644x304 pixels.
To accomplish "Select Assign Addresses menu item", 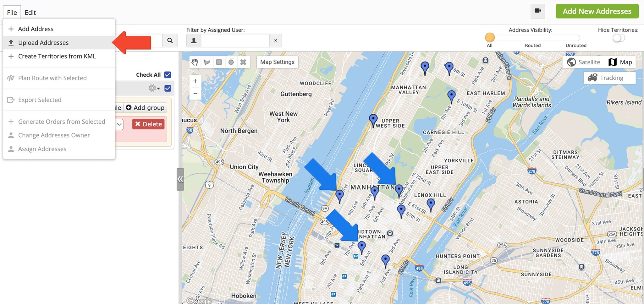I will click(59, 149).
